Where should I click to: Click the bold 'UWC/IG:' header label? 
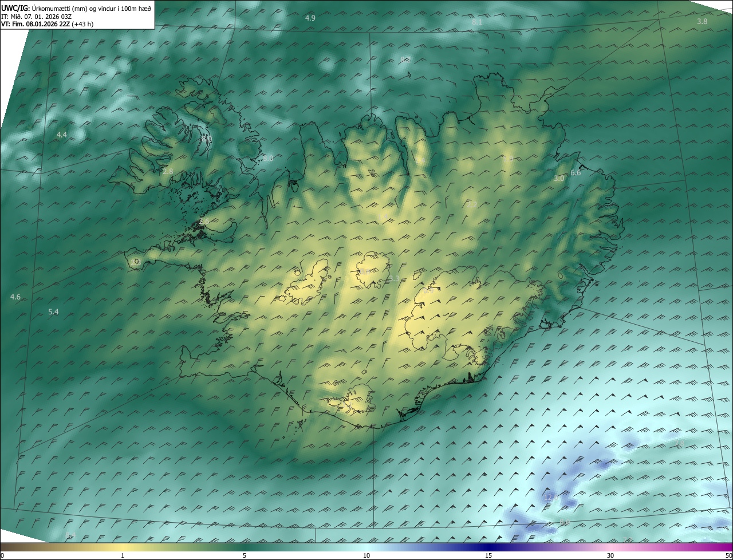[15, 8]
